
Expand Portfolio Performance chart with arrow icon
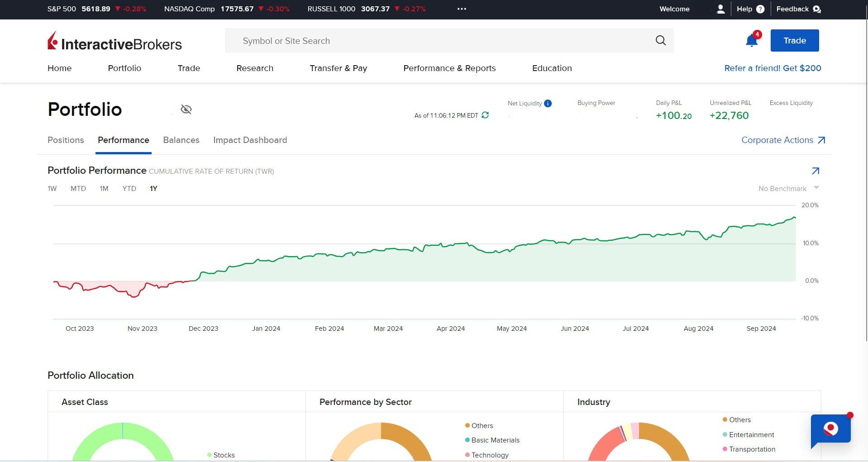tap(815, 171)
